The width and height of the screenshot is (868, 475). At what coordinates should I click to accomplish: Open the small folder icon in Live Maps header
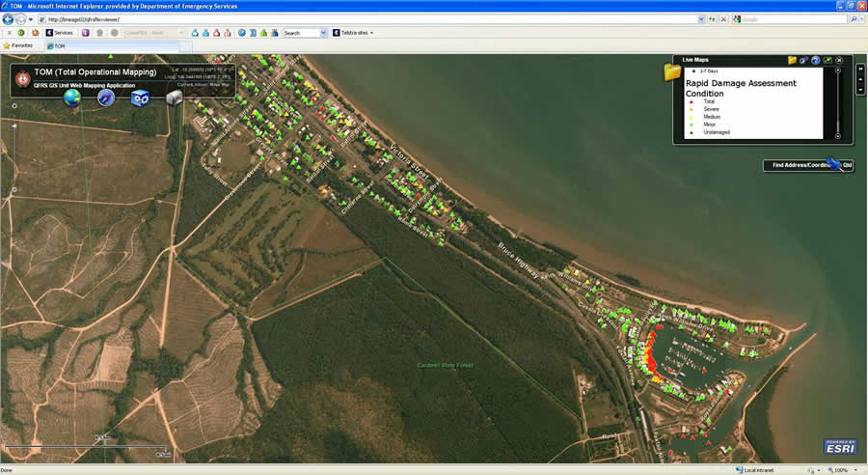(792, 60)
